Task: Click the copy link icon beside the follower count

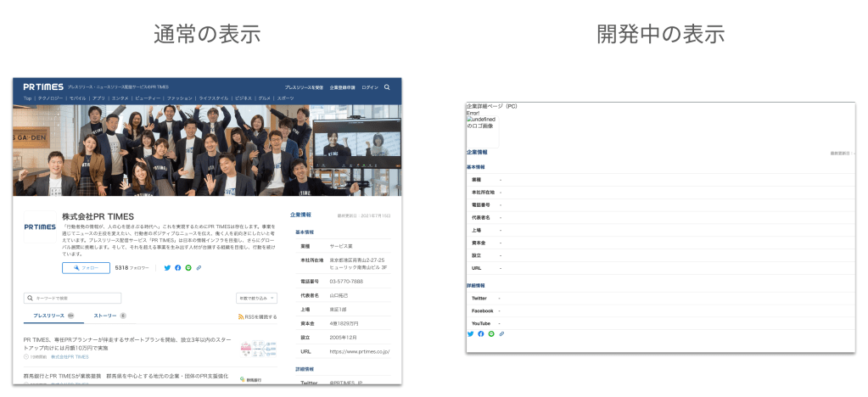Action: coord(199,268)
